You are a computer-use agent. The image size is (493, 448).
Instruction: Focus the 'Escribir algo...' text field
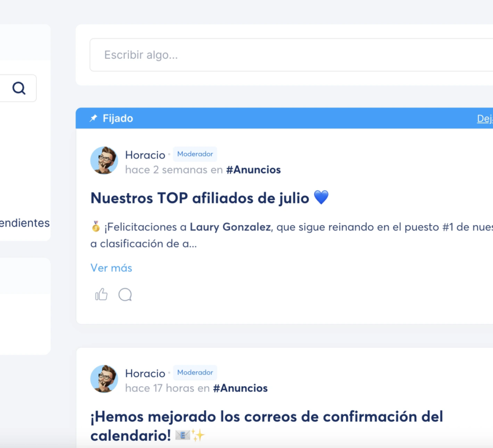291,55
